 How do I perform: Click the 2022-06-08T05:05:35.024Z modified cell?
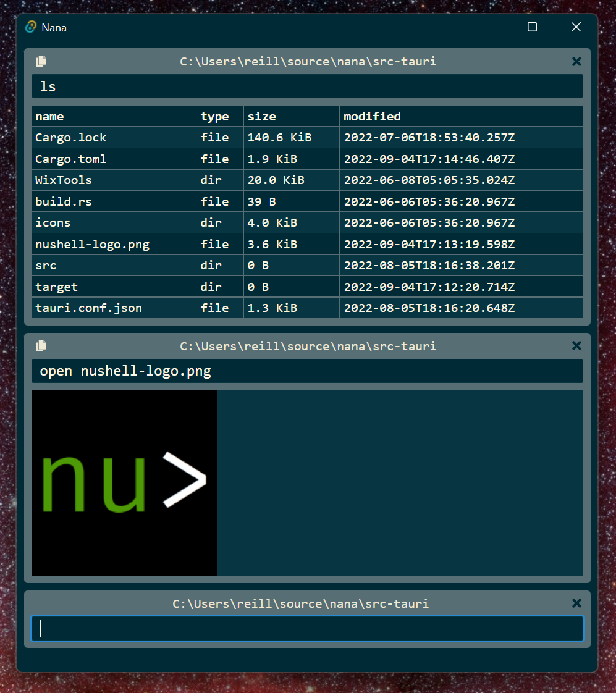pos(462,180)
